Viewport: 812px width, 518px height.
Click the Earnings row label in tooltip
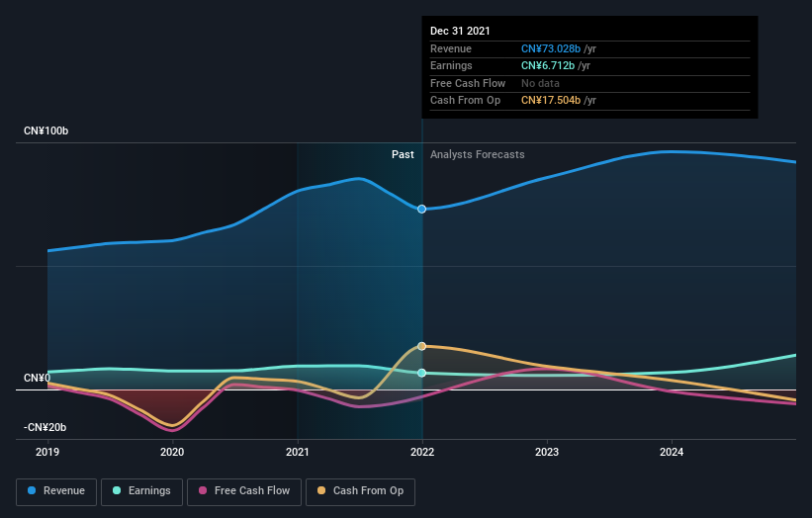[451, 65]
